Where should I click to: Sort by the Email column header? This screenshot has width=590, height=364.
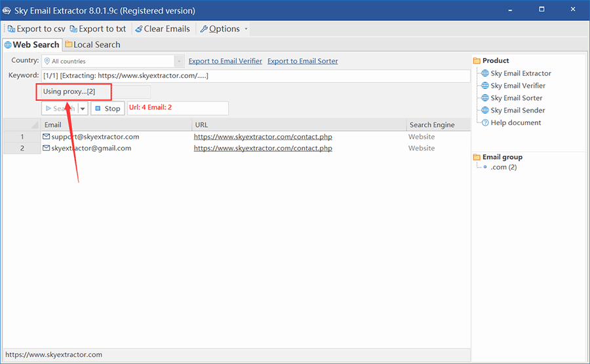116,124
